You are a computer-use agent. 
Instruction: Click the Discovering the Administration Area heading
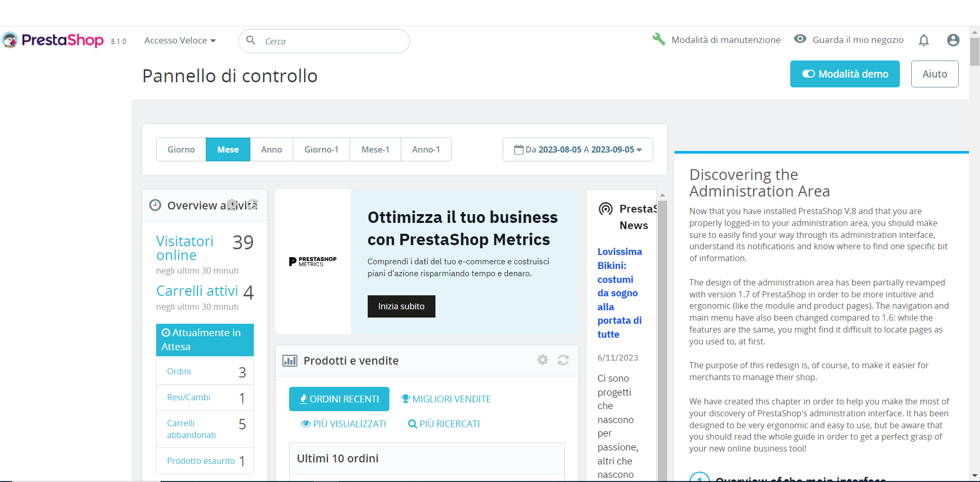pyautogui.click(x=759, y=183)
